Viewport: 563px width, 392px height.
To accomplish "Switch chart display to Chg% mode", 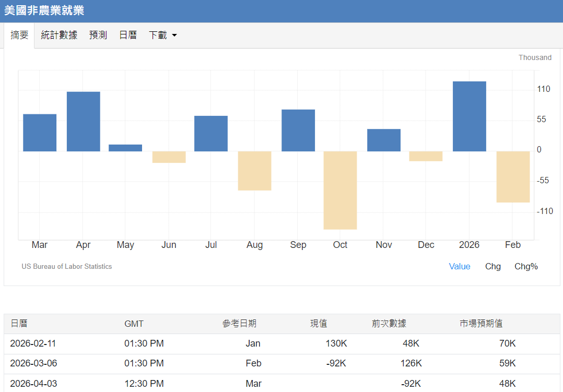I will click(x=526, y=266).
